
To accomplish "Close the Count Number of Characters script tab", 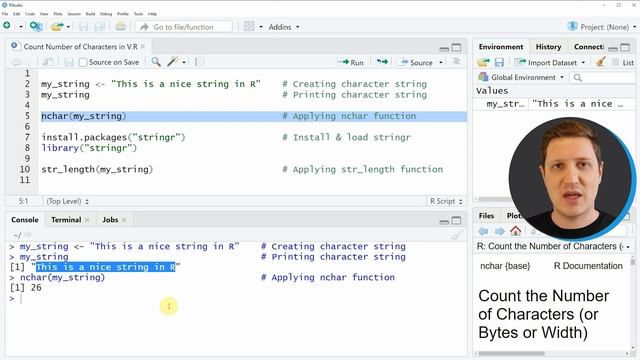I will (143, 47).
